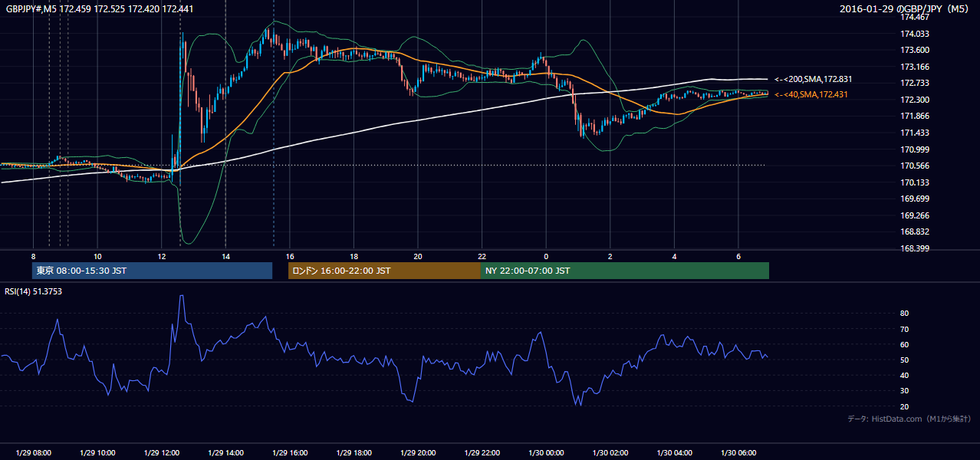Click hour label 10 under the price chart
Screen dimensions: 980x460
click(x=97, y=256)
